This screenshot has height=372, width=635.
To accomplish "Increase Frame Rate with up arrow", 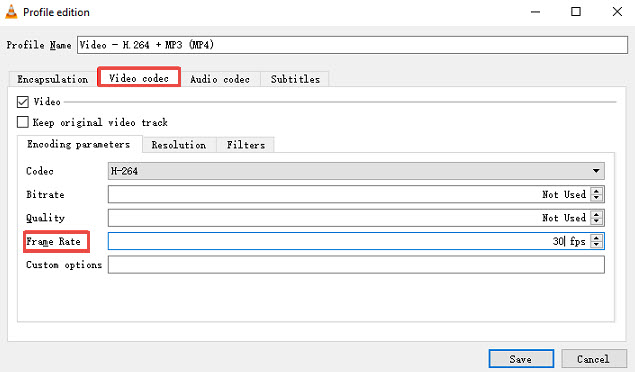I will pos(596,238).
